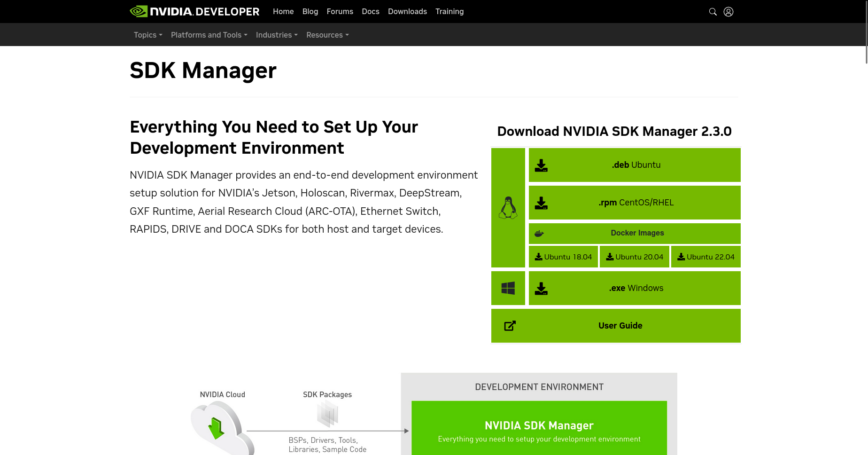Screen dimensions: 868x455
Task: Click the Docker Images header
Action: (x=635, y=233)
